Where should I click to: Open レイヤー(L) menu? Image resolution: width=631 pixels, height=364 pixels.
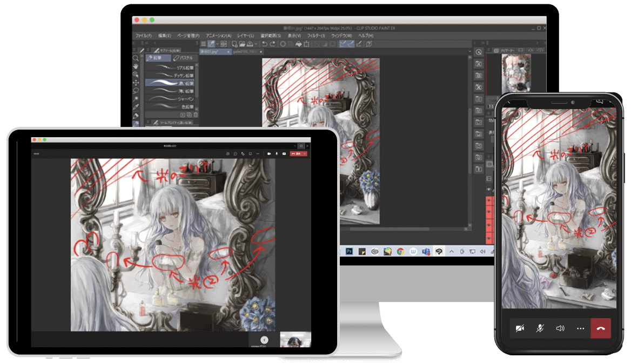(x=245, y=36)
